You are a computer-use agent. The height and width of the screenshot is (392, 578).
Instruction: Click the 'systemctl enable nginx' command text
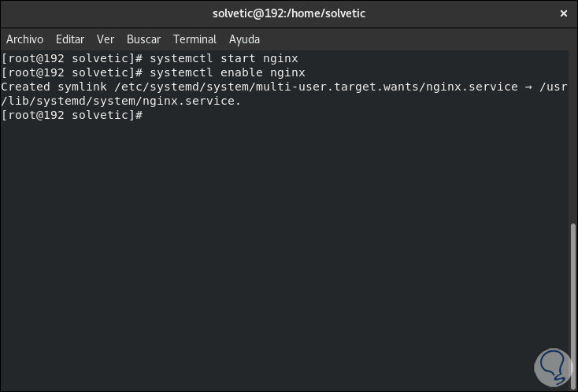[x=227, y=72]
